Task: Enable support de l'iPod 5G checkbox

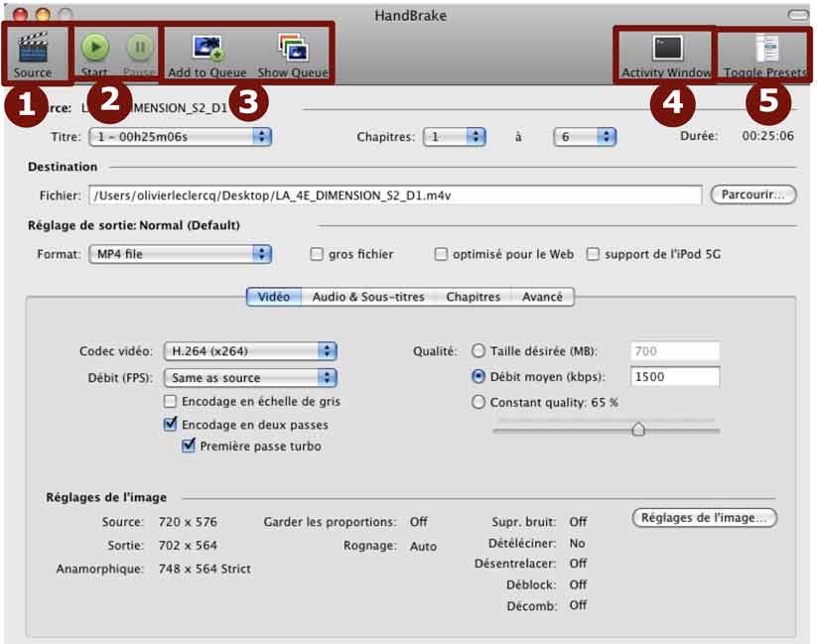Action: [x=593, y=254]
